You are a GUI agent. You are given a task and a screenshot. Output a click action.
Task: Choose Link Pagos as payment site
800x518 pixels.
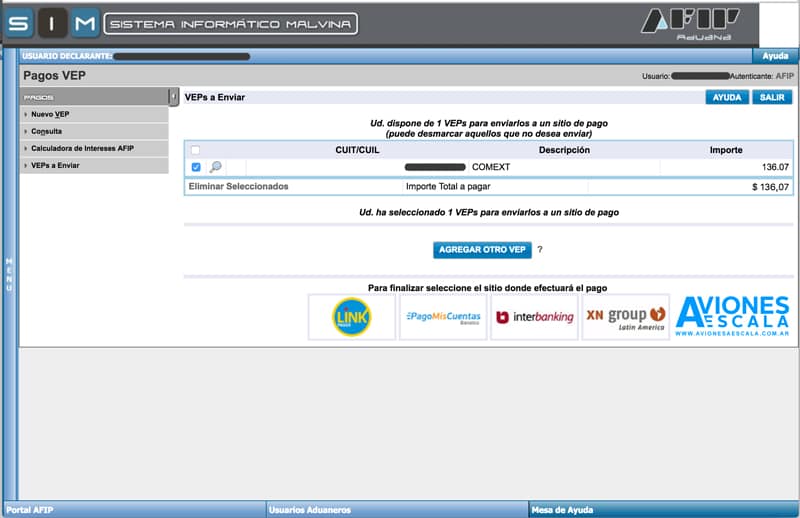[352, 317]
